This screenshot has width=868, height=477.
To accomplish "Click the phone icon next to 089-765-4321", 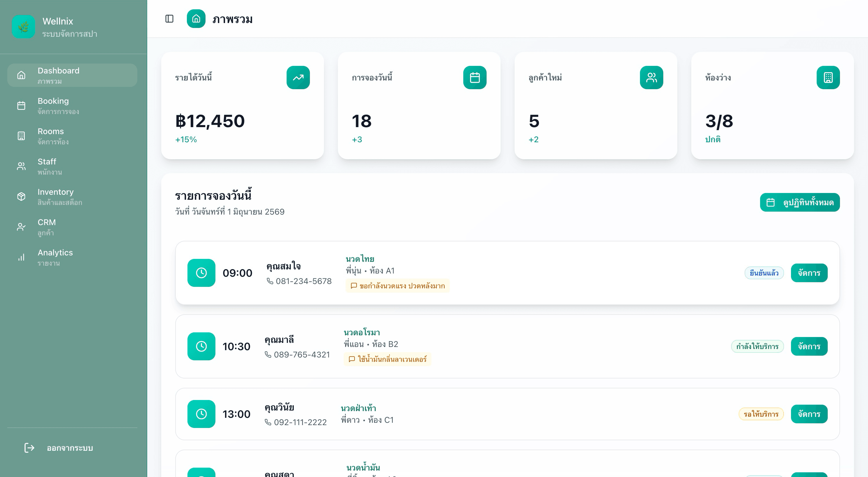I will click(x=268, y=355).
